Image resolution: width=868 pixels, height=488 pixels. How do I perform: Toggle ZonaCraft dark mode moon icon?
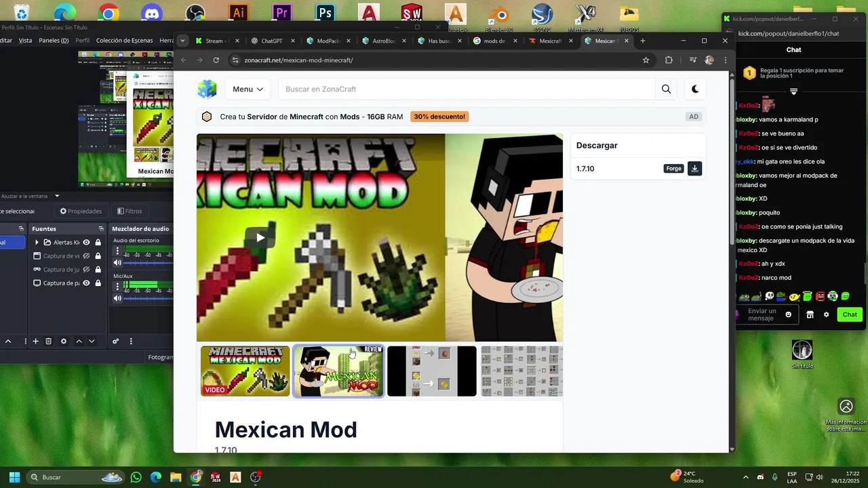click(695, 89)
